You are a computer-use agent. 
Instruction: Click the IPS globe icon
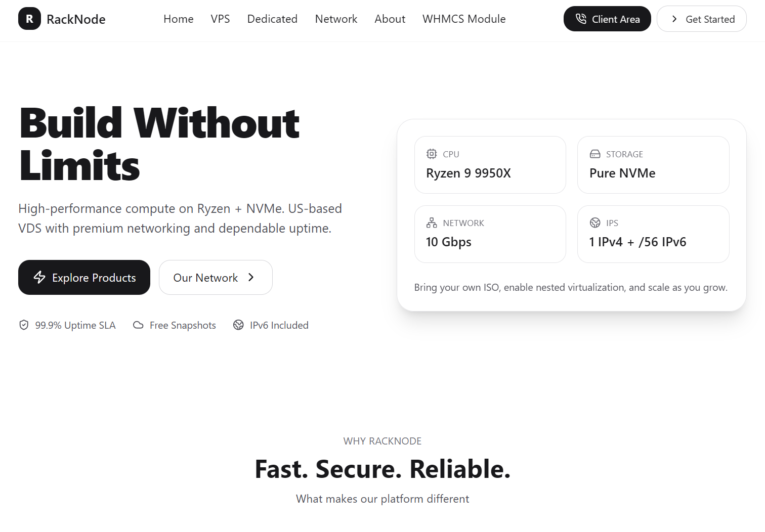(595, 223)
